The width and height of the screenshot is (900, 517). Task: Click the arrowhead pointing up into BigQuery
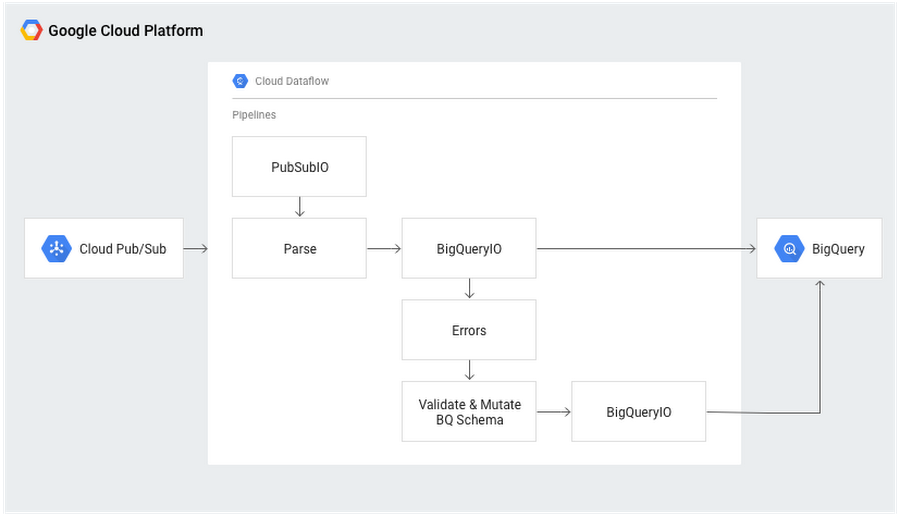click(820, 287)
